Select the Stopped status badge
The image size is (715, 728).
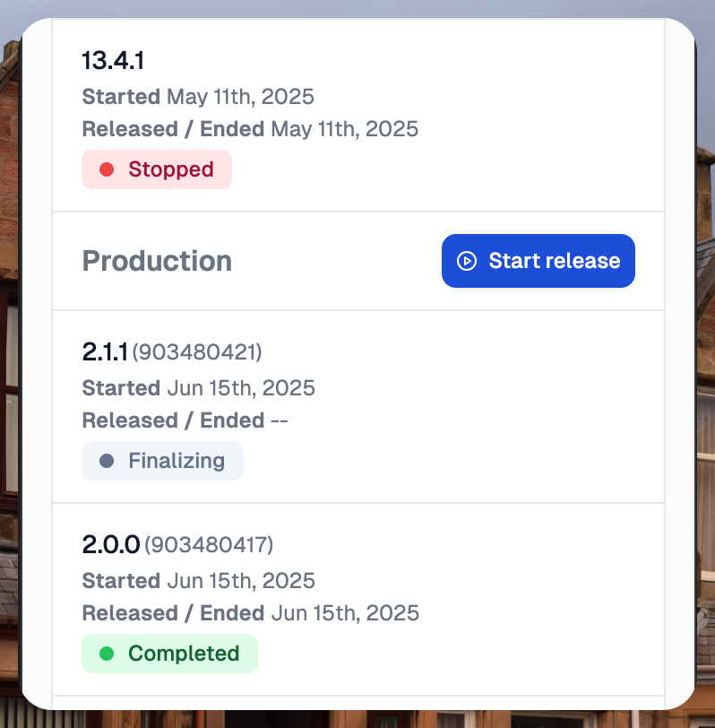(x=157, y=169)
